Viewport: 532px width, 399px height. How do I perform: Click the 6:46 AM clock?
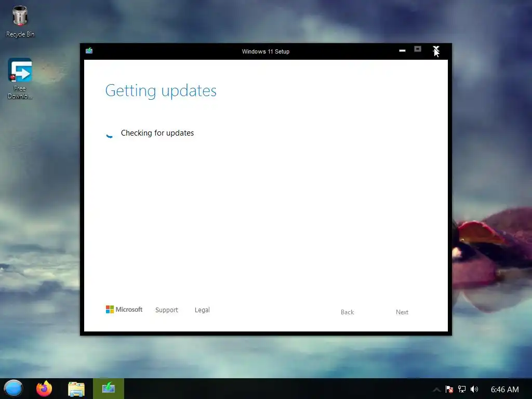[x=504, y=390]
